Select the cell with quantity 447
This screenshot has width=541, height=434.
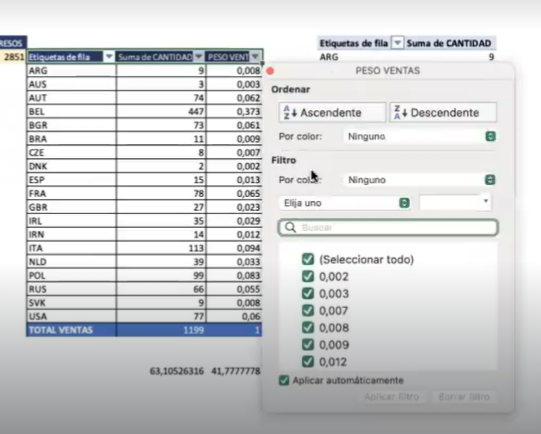click(x=161, y=111)
